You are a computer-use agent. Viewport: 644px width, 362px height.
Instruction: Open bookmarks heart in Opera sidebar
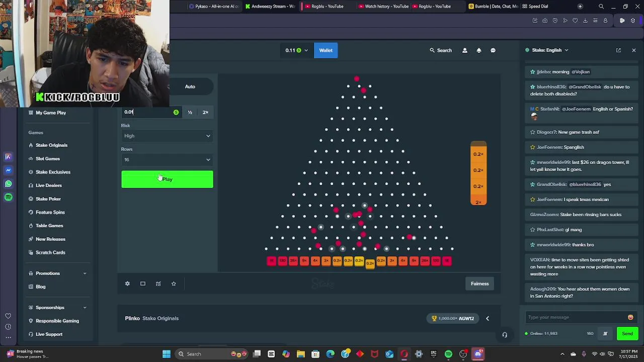click(8, 316)
